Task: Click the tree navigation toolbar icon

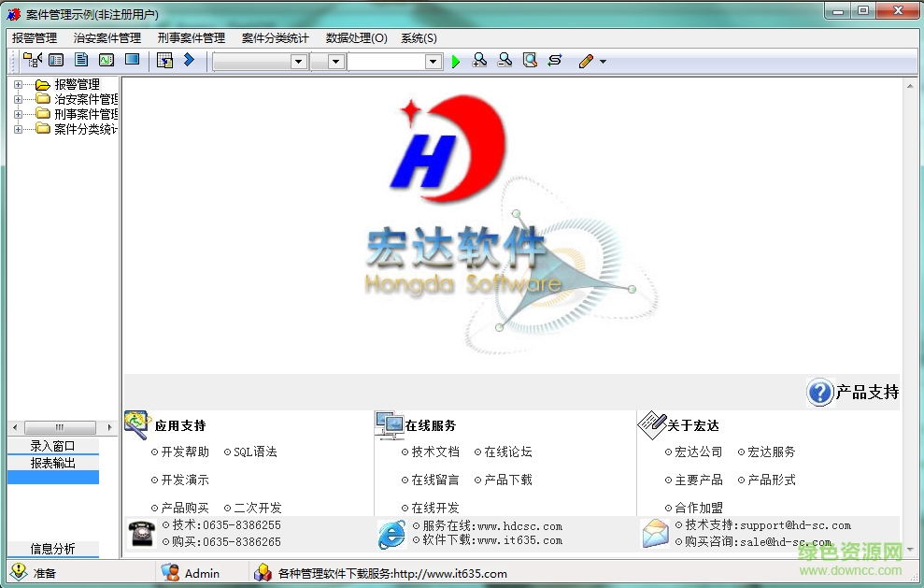Action: [32, 60]
